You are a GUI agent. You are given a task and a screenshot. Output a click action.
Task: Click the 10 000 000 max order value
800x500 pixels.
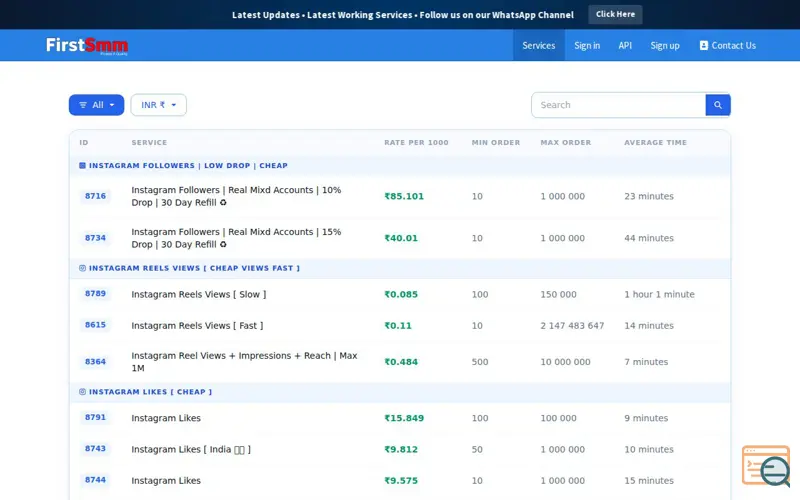click(x=565, y=362)
